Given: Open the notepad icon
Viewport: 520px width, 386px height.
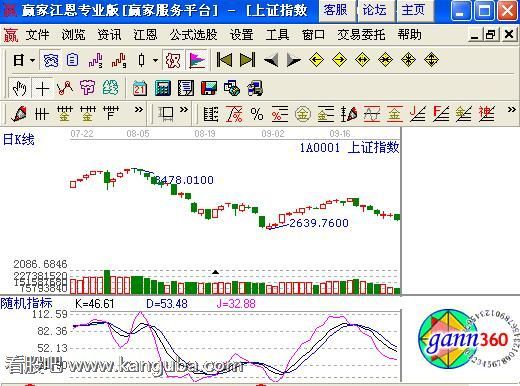Looking at the screenshot, I should point(186,88).
